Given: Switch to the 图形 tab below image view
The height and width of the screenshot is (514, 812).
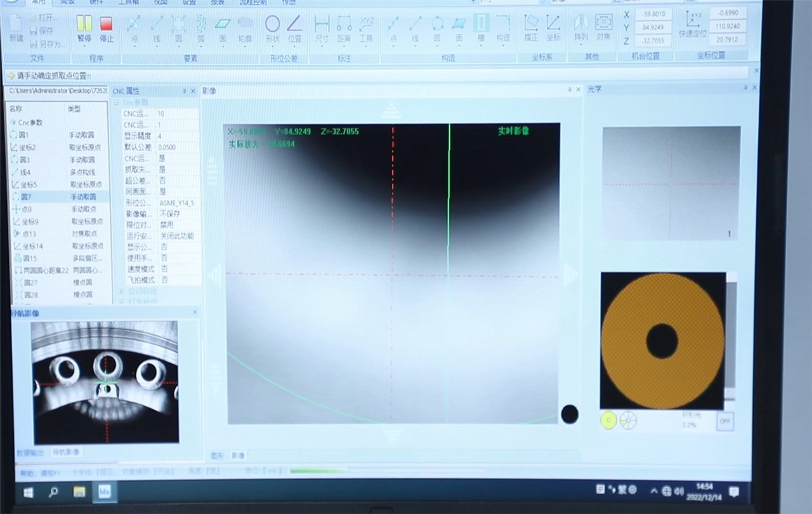Looking at the screenshot, I should [217, 455].
